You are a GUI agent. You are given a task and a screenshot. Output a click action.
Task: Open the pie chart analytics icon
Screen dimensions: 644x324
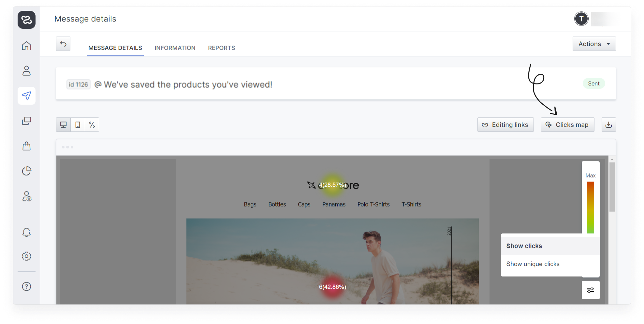click(26, 171)
